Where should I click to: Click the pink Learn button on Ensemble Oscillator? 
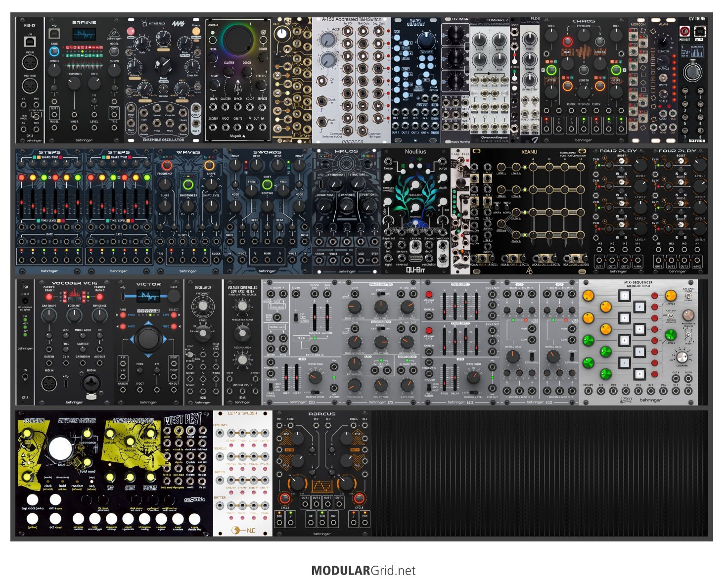tap(131, 31)
